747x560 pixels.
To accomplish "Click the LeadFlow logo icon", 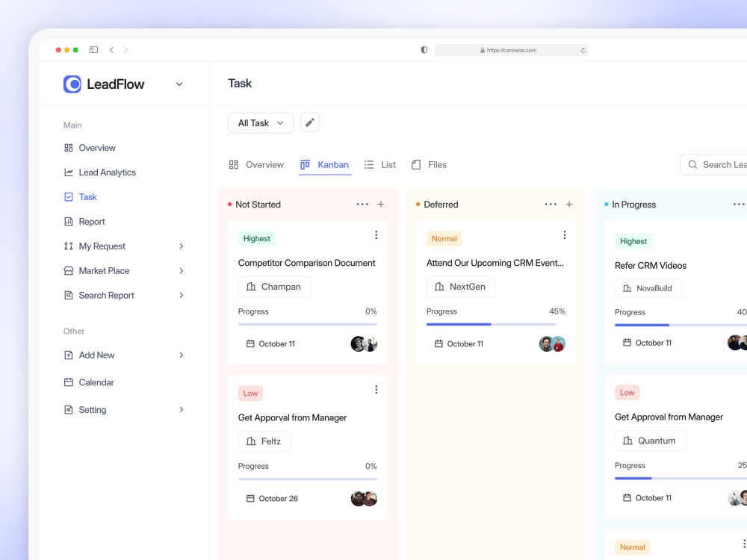I will coord(72,84).
